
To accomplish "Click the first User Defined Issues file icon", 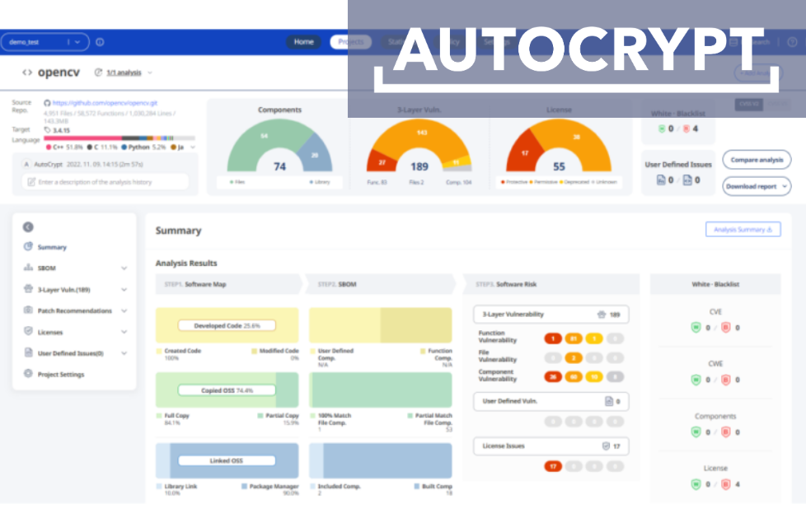I will coord(661,180).
